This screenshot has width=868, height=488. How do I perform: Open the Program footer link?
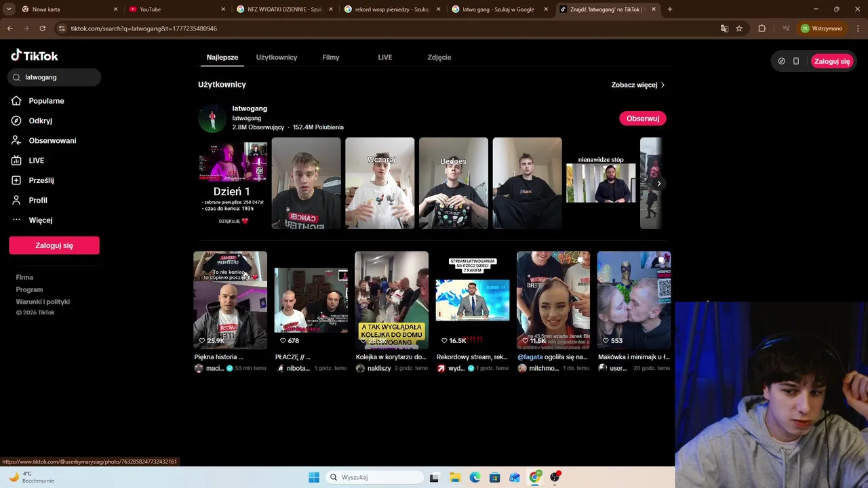[x=29, y=289]
